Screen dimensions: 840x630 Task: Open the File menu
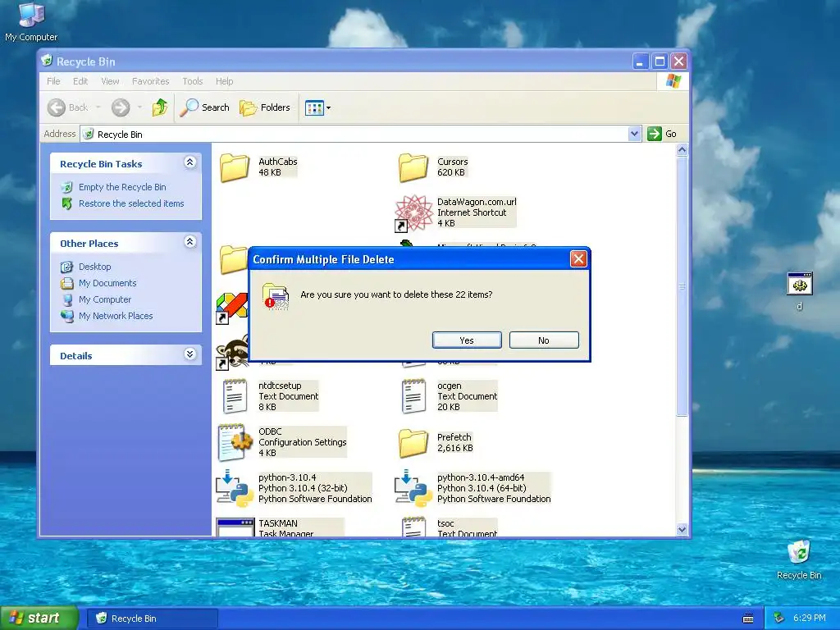53,81
